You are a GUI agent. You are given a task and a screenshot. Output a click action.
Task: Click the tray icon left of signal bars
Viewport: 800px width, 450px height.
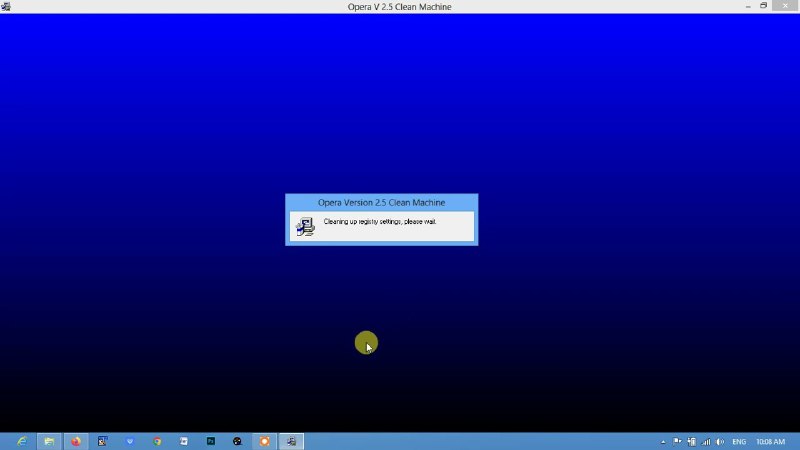(x=692, y=442)
